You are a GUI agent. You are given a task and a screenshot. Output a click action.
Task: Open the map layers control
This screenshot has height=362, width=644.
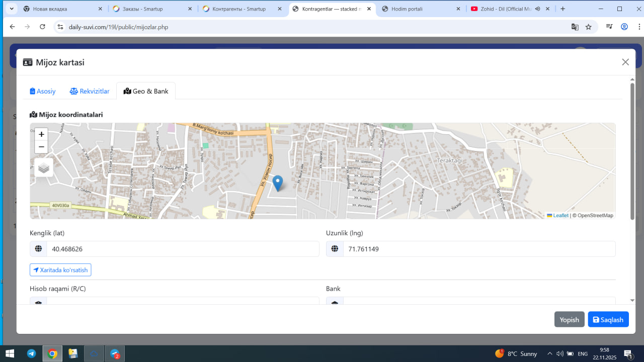coord(44,167)
